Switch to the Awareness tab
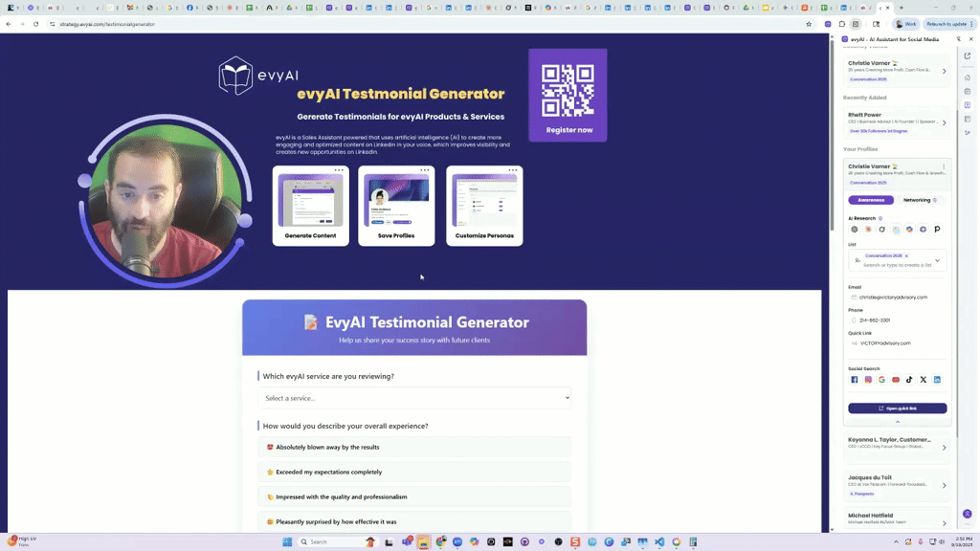Screen dimensions: 980x551 [x=871, y=200]
